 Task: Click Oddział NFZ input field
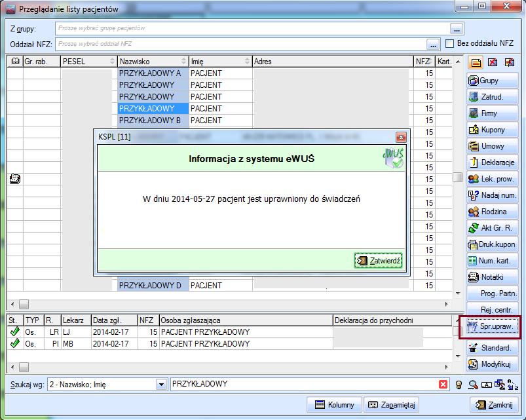point(240,44)
